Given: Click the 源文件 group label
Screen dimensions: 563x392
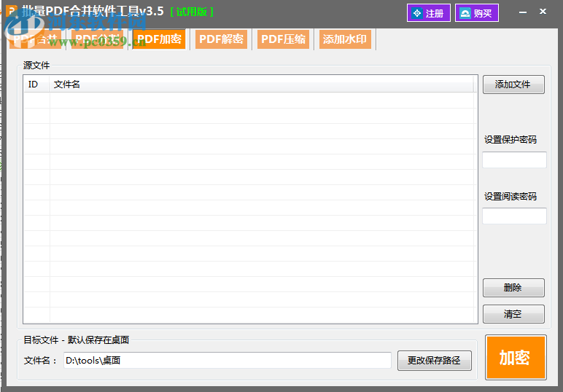Looking at the screenshot, I should point(36,66).
